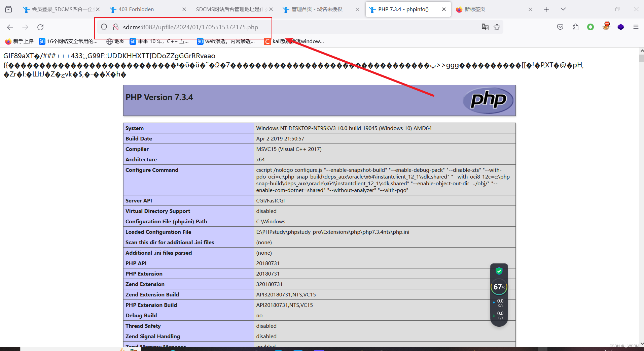Viewport: 644px width, 351px height.
Task: Open the 新手上路 bookmark
Action: click(20, 41)
